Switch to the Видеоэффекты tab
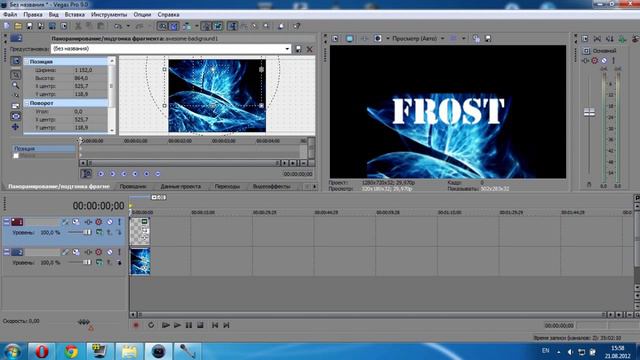 point(271,187)
